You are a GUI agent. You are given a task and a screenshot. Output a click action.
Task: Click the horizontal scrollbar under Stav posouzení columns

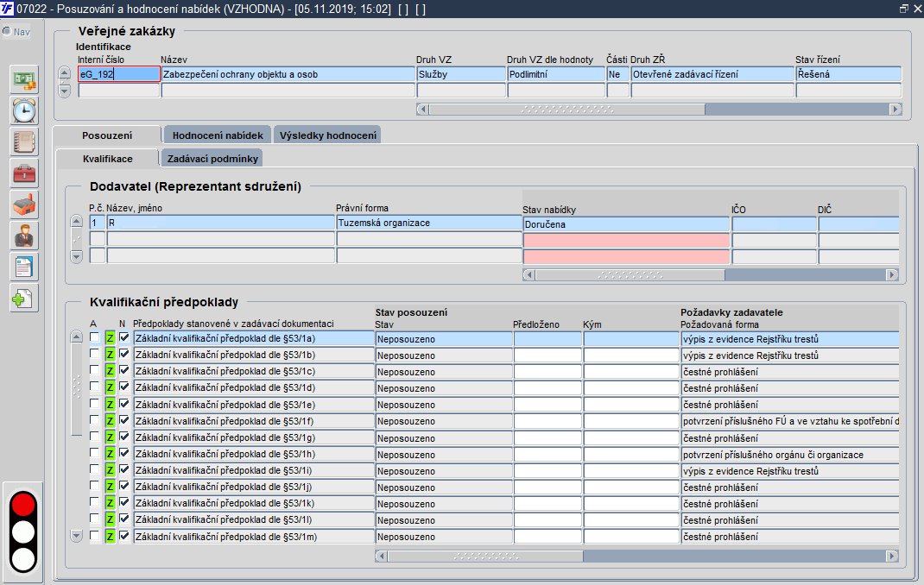point(636,557)
